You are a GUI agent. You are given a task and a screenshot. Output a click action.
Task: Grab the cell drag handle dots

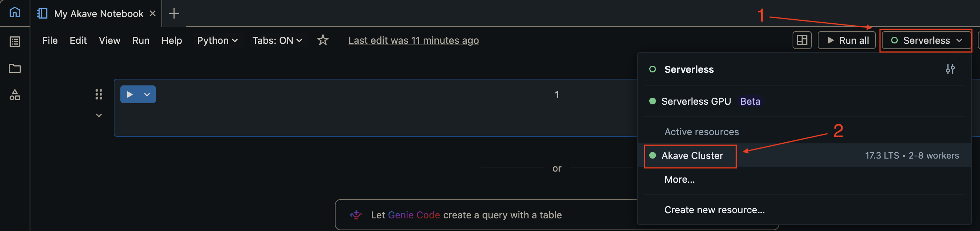coord(99,94)
